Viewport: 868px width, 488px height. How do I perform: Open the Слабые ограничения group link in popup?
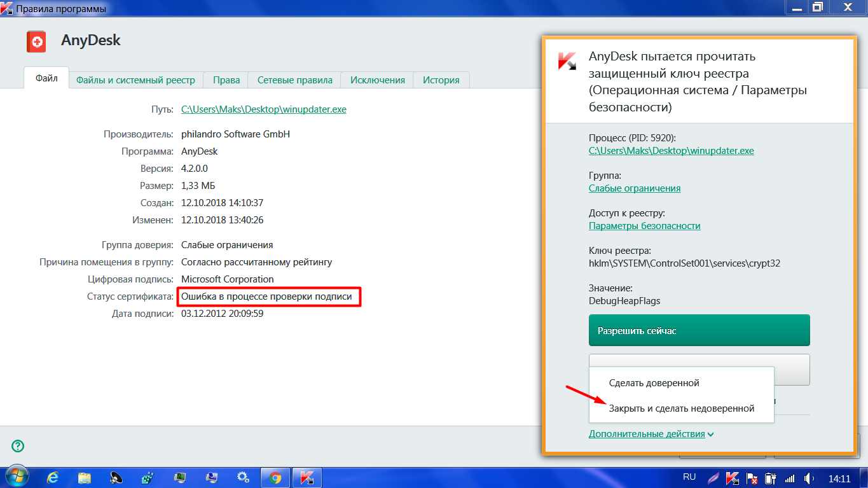coord(635,188)
